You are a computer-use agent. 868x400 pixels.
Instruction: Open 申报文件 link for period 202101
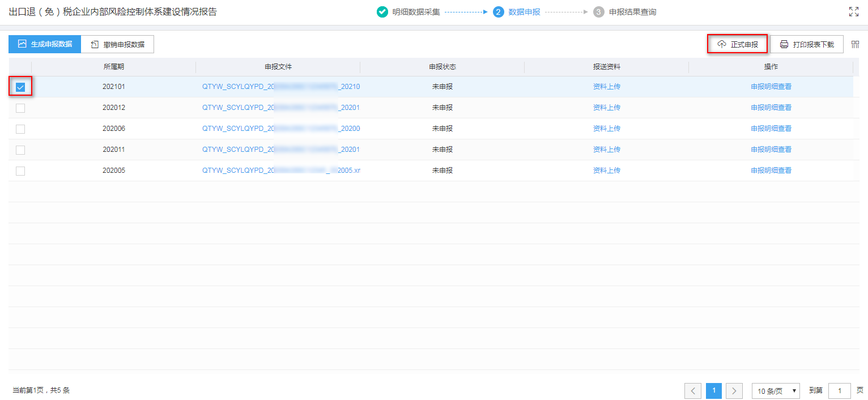click(281, 87)
